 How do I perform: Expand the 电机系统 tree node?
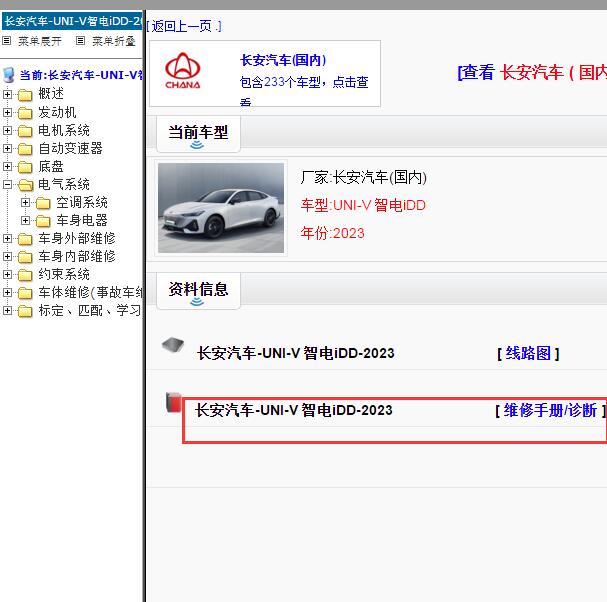(x=7, y=130)
